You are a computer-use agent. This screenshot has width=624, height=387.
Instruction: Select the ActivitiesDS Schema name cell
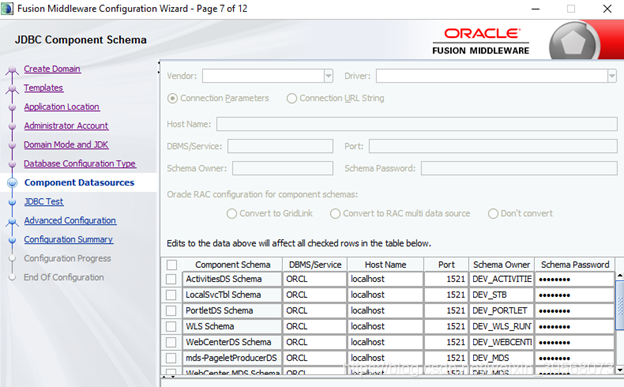click(232, 279)
